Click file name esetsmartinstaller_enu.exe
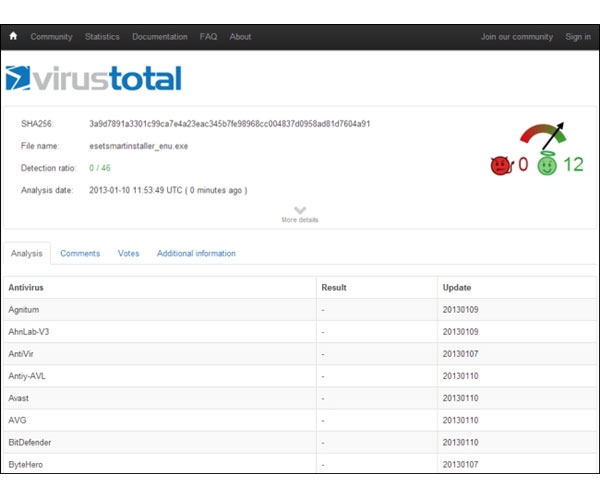 [x=139, y=146]
